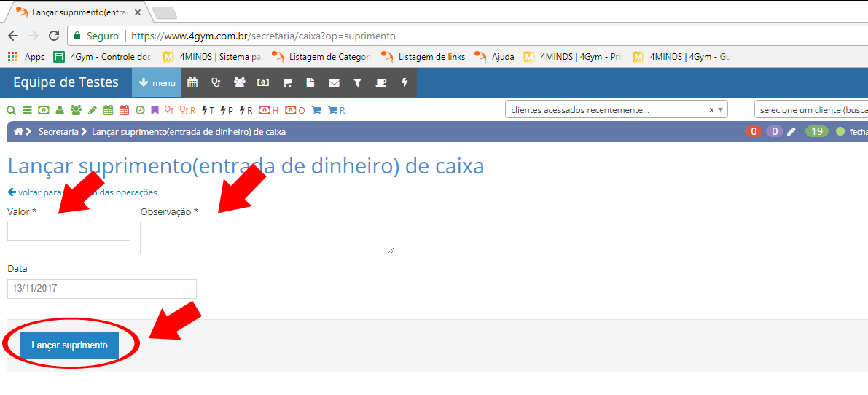
Task: Click the home icon in the breadcrumb
Action: [18, 132]
